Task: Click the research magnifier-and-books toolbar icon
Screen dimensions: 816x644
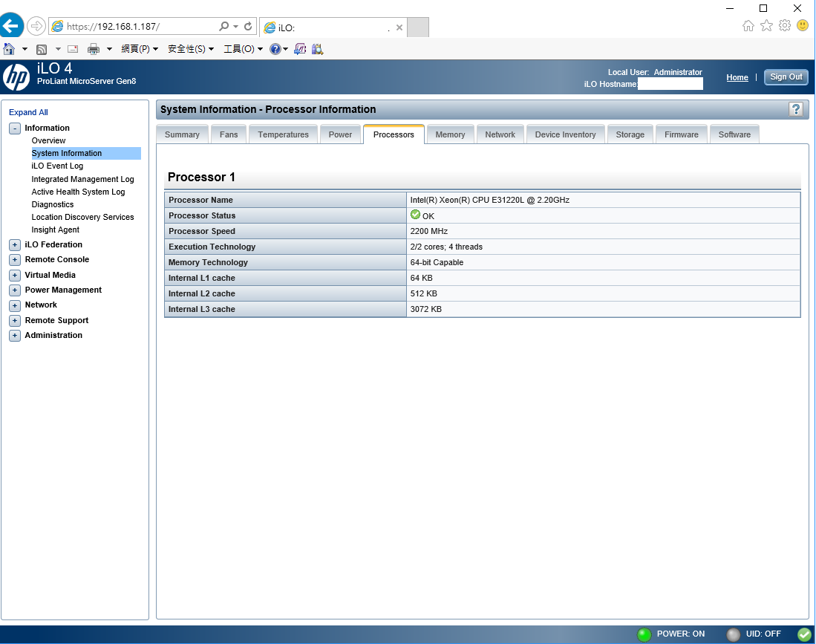Action: (x=318, y=49)
